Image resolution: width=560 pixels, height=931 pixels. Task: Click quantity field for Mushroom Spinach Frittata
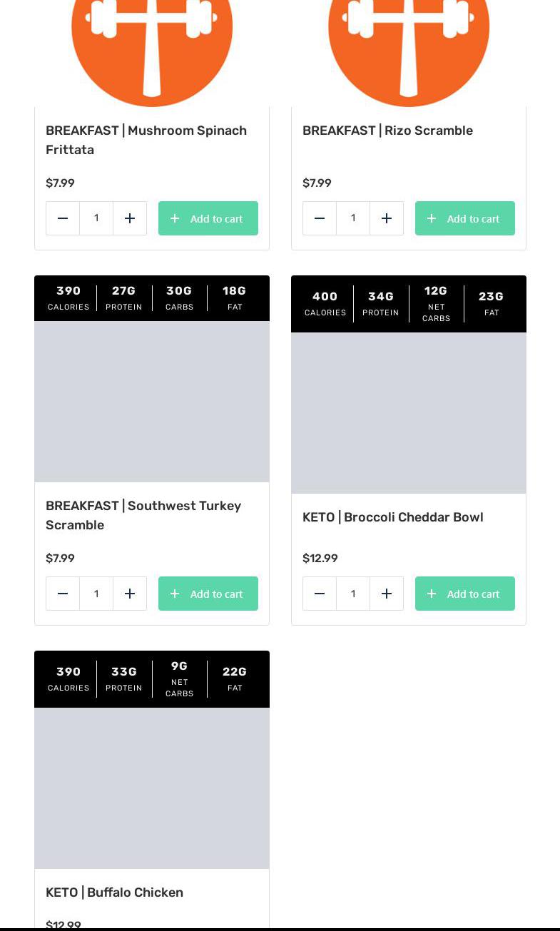[96, 218]
